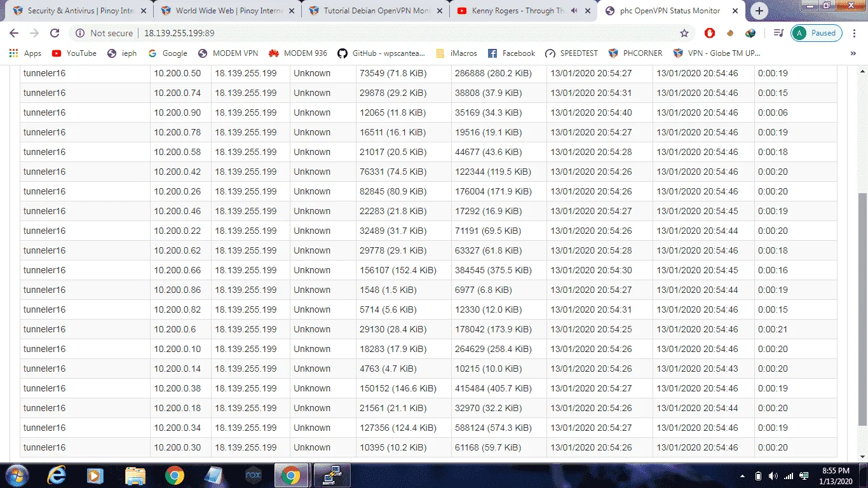Viewport: 868px width, 488px height.
Task: Open the taskbar clock showing 8:55 PM
Action: coord(836,476)
